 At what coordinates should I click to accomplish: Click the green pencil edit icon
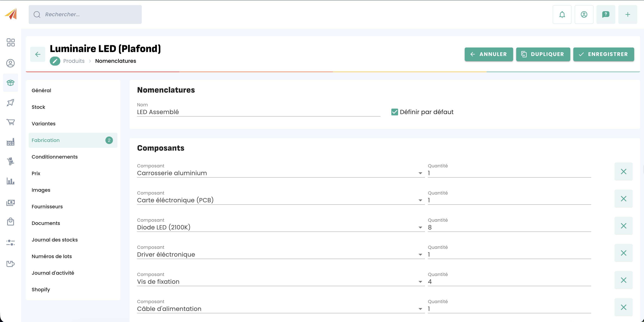click(55, 61)
